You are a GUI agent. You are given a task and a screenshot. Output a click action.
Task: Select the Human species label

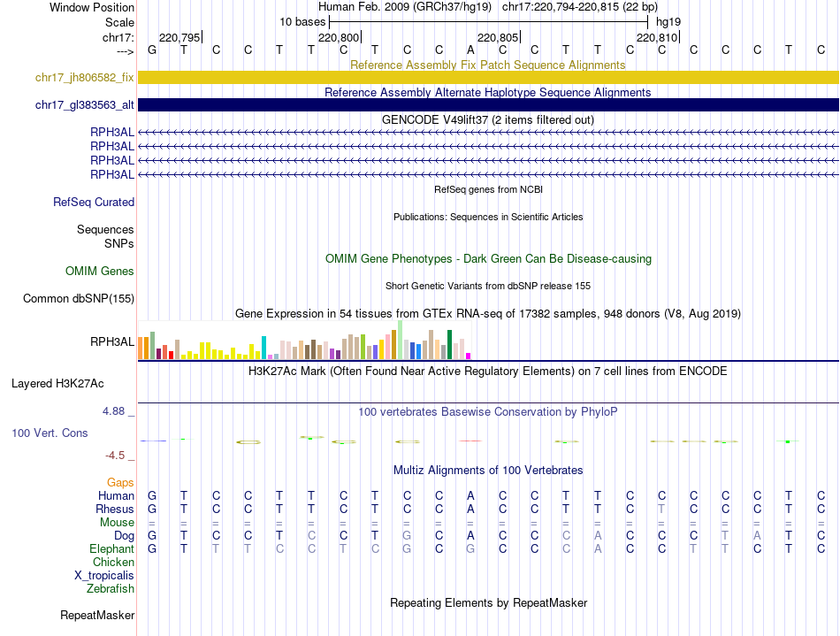click(116, 495)
